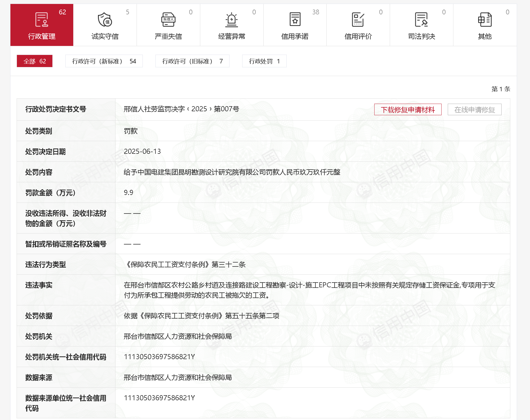
Task: Click the 5 count on 诚实守信 tab
Action: (128, 12)
